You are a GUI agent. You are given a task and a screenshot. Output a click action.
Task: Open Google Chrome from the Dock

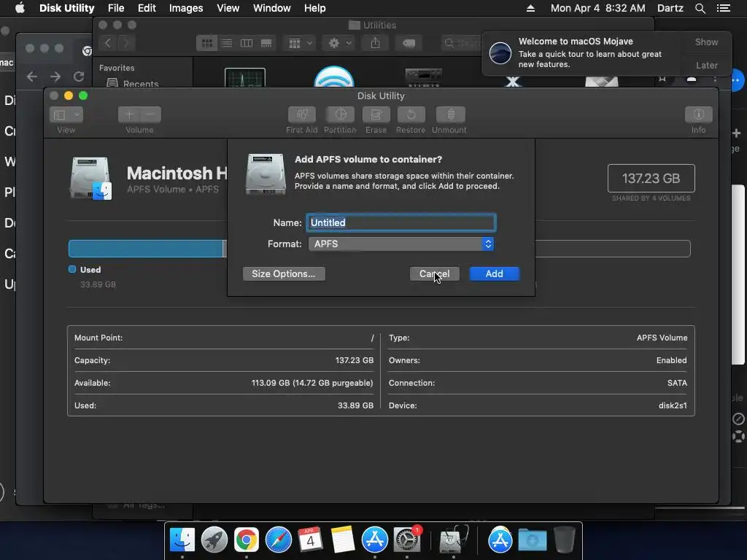(x=247, y=540)
